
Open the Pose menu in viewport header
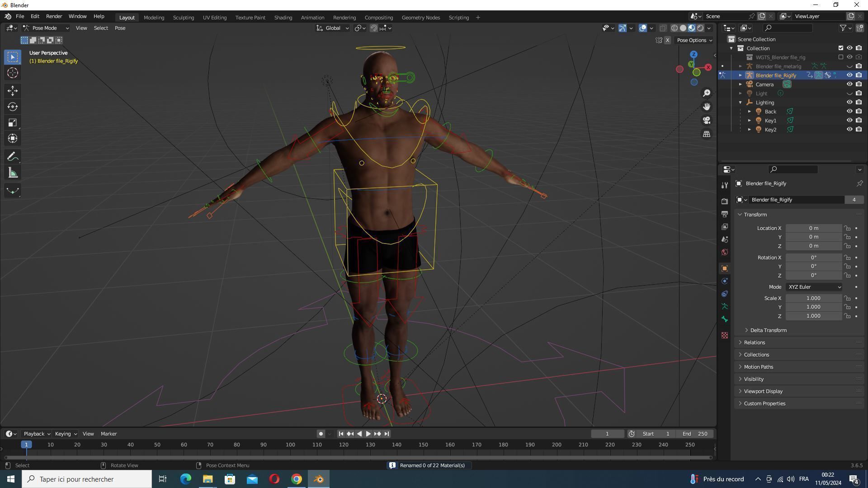point(120,28)
